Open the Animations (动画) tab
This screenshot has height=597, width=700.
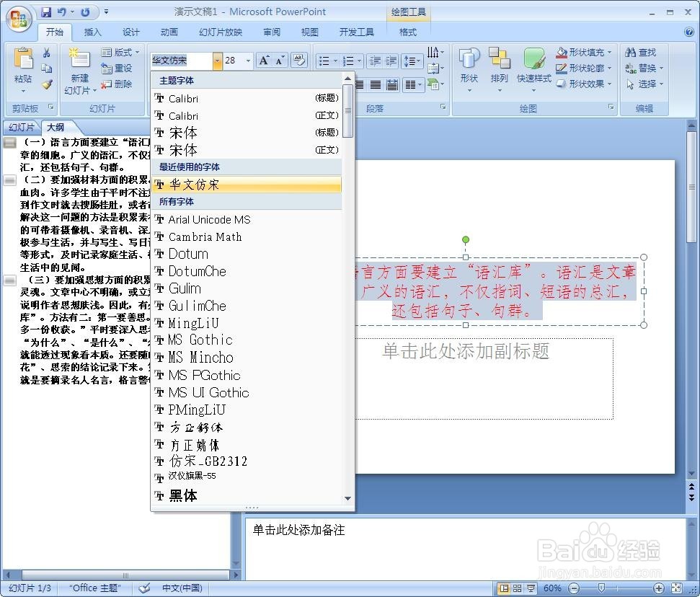click(169, 32)
